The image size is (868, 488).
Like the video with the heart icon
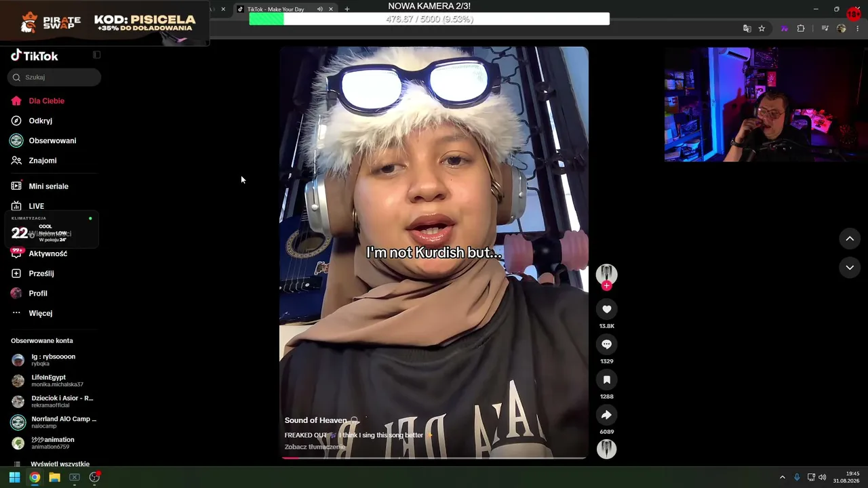pyautogui.click(x=606, y=309)
